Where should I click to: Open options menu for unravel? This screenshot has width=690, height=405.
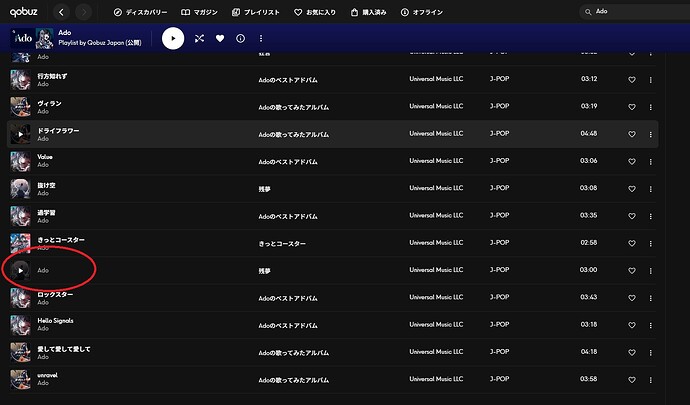click(650, 380)
